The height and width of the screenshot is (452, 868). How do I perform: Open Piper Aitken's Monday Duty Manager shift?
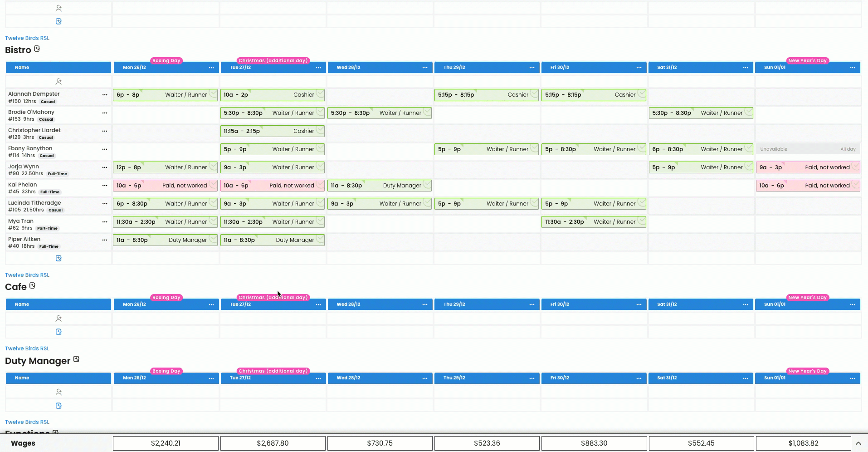coord(161,240)
